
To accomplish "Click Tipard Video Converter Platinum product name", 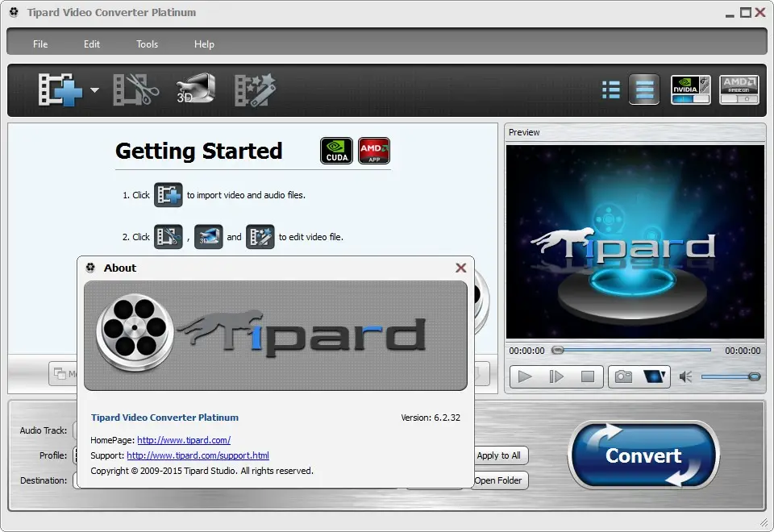I will [164, 418].
